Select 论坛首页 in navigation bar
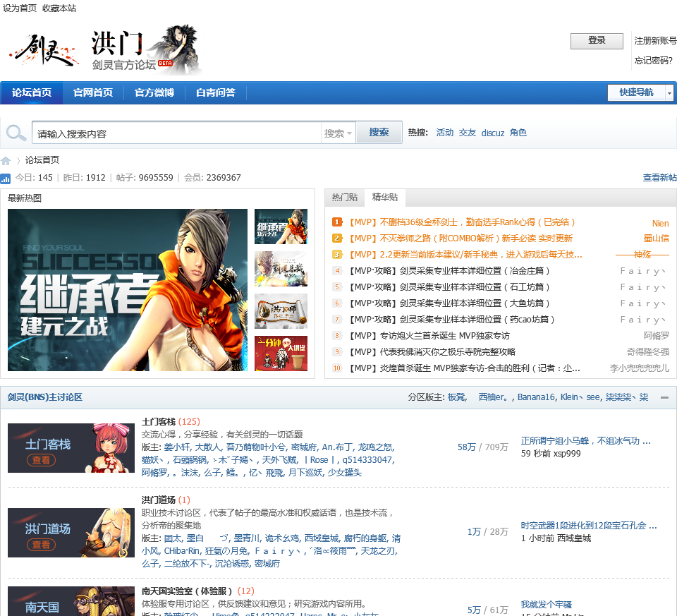The image size is (677, 616). [x=32, y=92]
